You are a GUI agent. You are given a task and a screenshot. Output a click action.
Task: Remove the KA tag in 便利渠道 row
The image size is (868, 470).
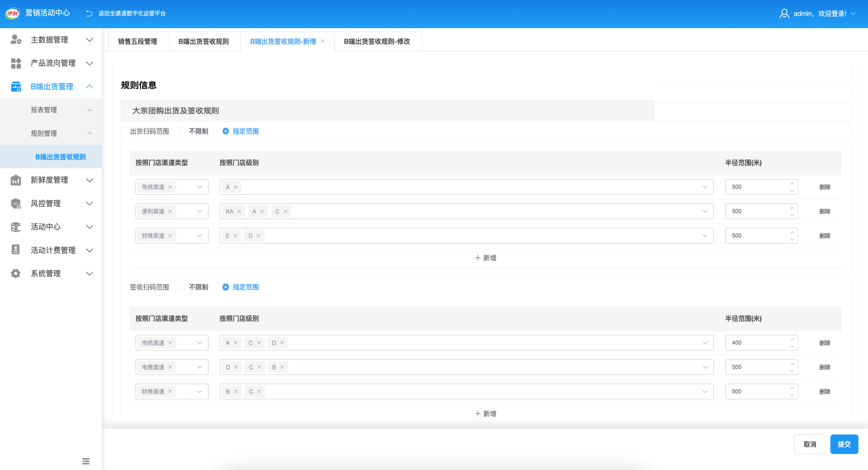point(239,211)
